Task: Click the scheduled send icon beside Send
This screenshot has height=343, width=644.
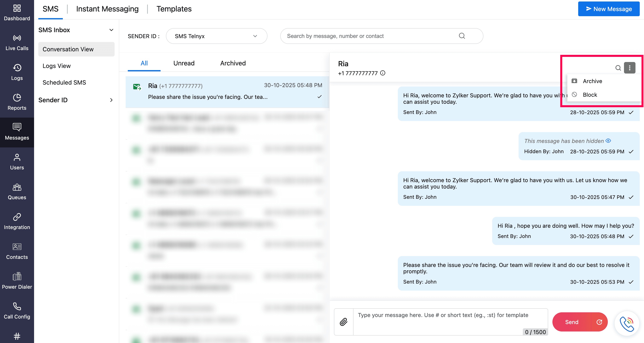Action: pos(599,322)
